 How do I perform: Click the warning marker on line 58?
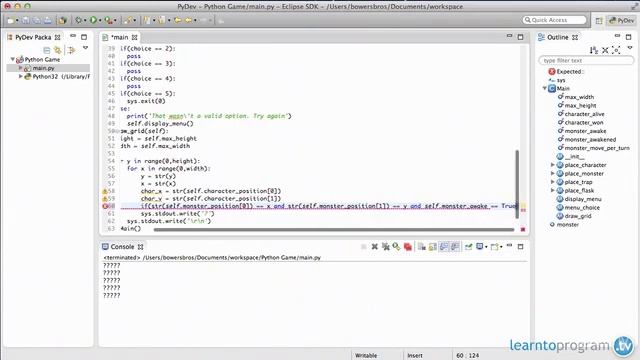coord(105,191)
